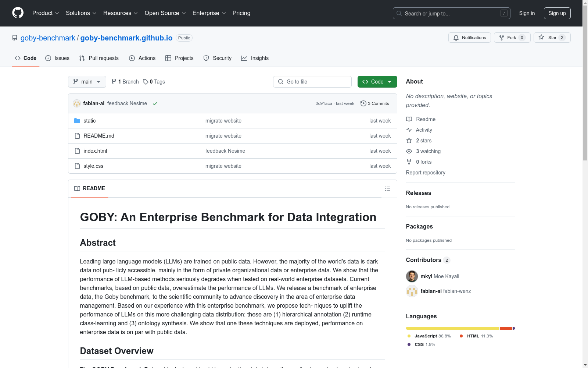Click the index.html file icon
This screenshot has width=588, height=368.
(77, 151)
